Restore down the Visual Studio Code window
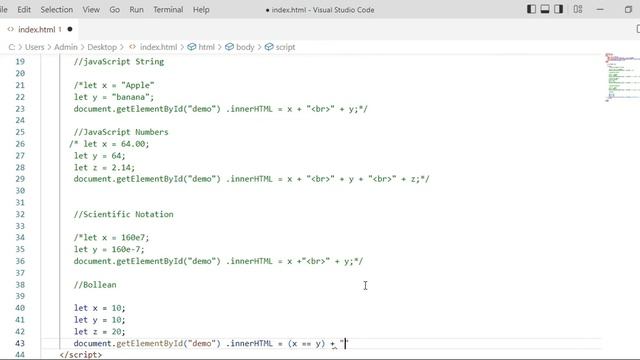The image size is (640, 360). point(628,9)
